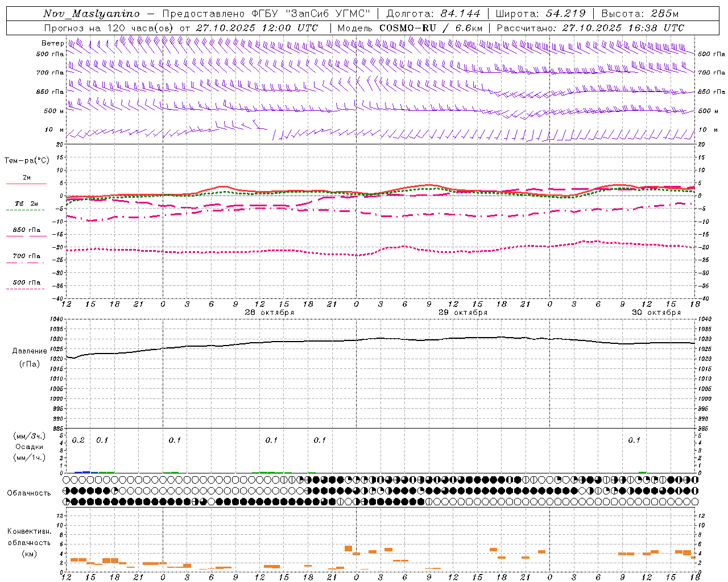
Task: Click the 'Ветер' wind panel label
Action: [52, 43]
